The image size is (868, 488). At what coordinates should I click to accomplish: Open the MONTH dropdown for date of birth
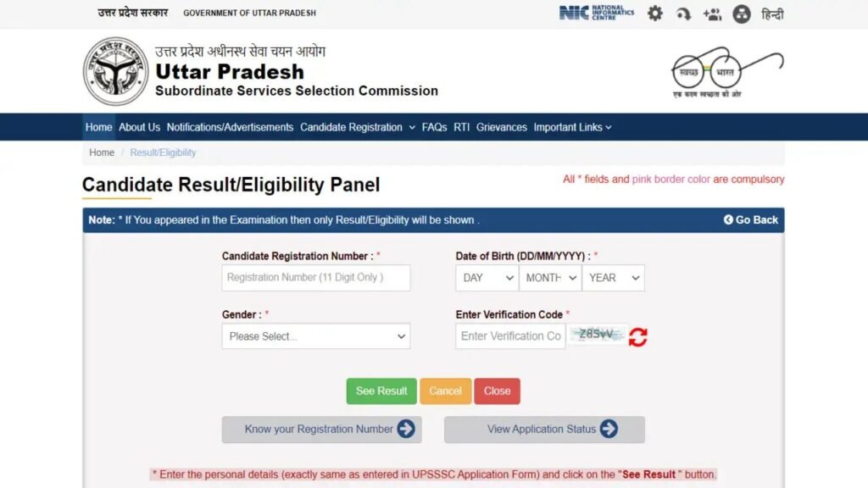[x=550, y=278]
